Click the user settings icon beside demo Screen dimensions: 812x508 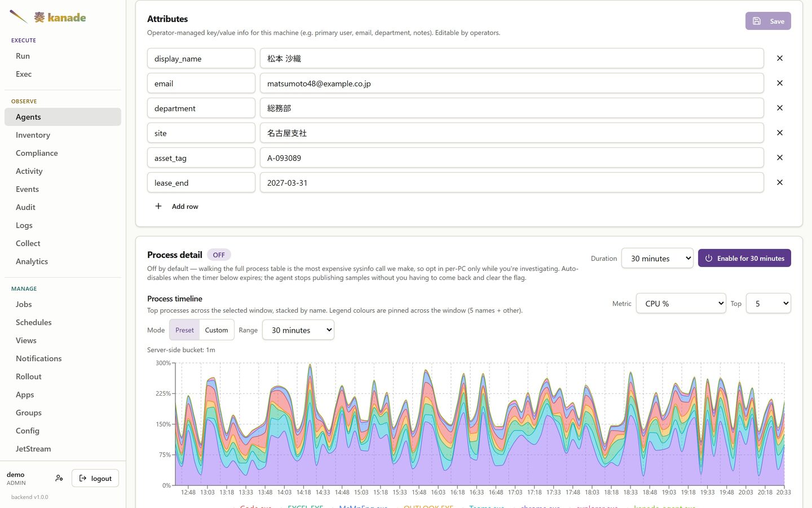click(59, 478)
